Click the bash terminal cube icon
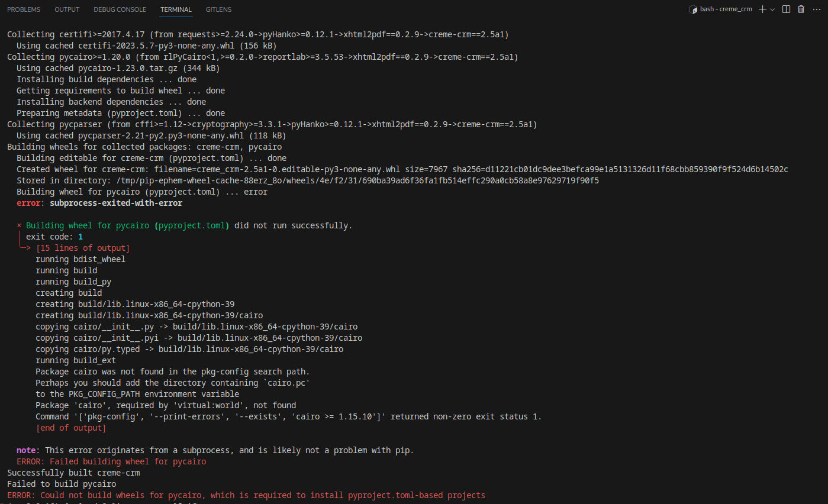Image resolution: width=828 pixels, height=504 pixels. point(693,9)
